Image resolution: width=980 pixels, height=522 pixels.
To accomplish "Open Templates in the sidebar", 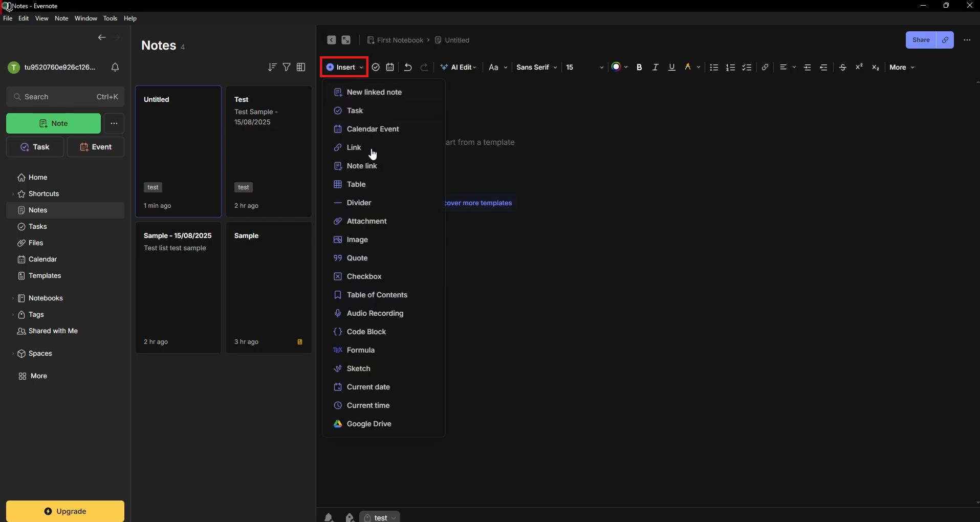I will pyautogui.click(x=65, y=275).
